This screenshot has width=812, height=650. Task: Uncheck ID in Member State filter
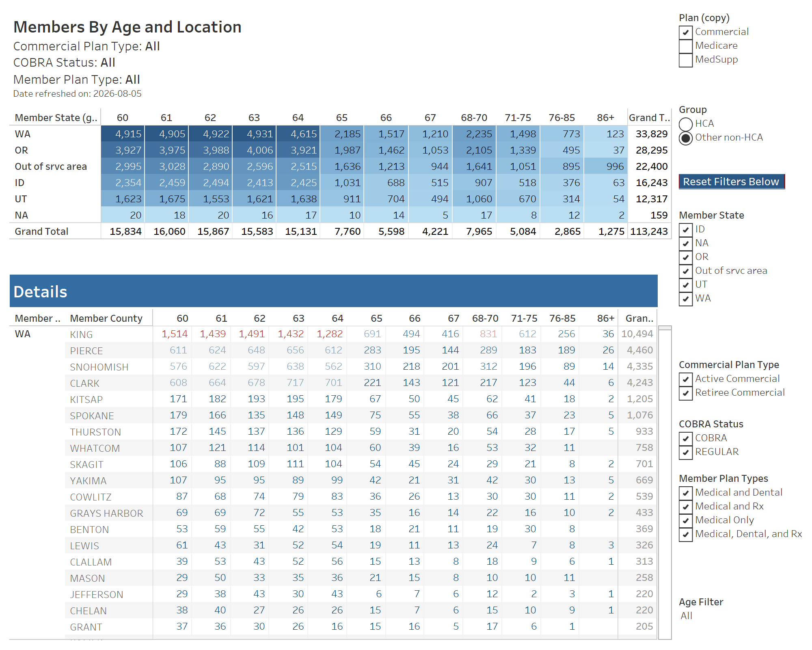686,230
